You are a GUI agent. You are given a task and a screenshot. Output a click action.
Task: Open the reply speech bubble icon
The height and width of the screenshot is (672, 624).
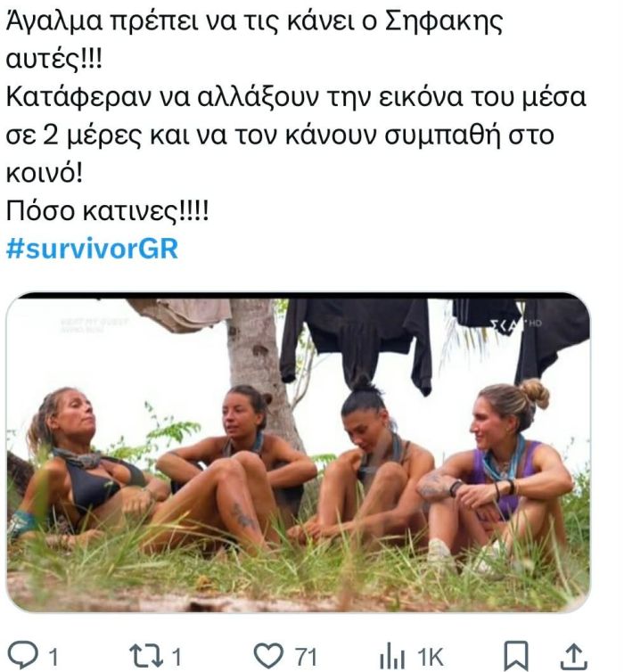click(25, 655)
